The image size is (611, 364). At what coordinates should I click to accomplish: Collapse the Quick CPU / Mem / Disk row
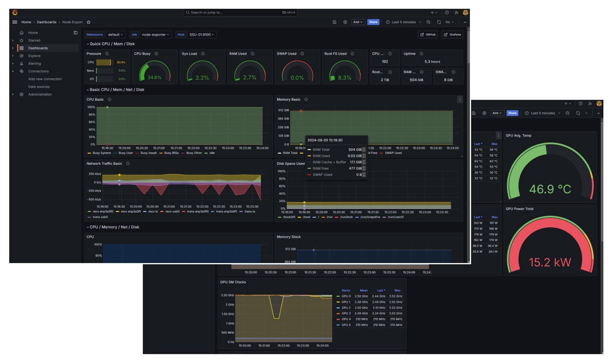click(x=110, y=44)
